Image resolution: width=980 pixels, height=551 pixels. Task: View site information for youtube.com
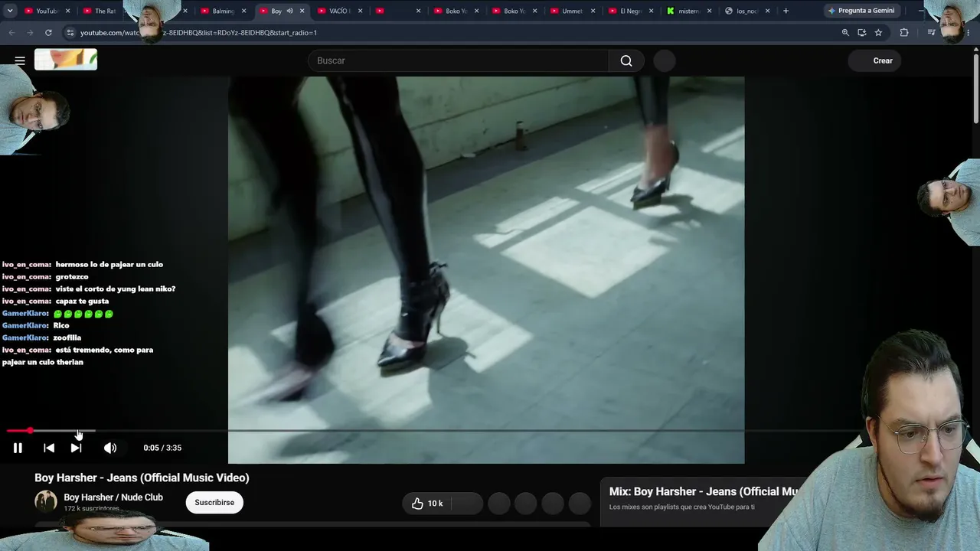click(70, 33)
